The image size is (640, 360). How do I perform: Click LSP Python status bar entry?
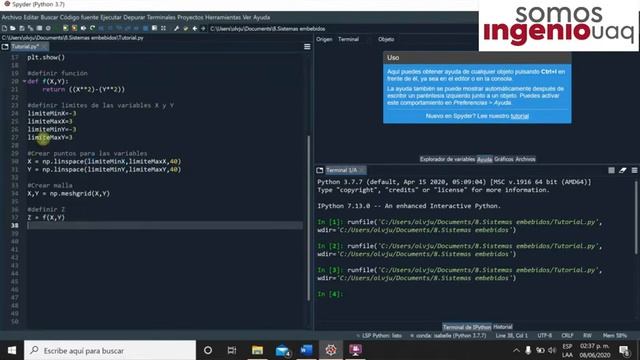(380, 336)
